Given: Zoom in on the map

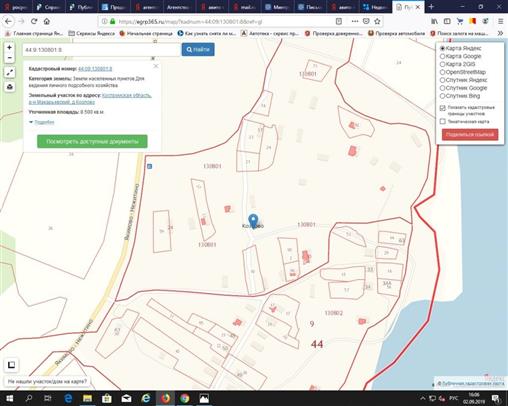Looking at the screenshot, I should point(9,48).
